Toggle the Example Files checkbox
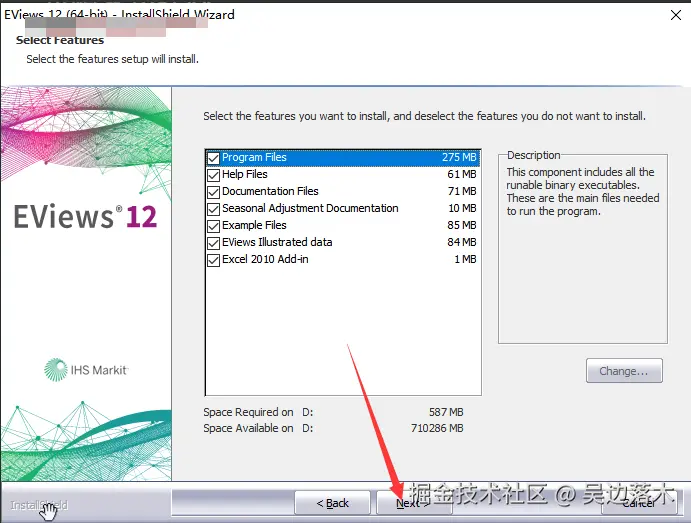The width and height of the screenshot is (691, 523). pyautogui.click(x=213, y=226)
